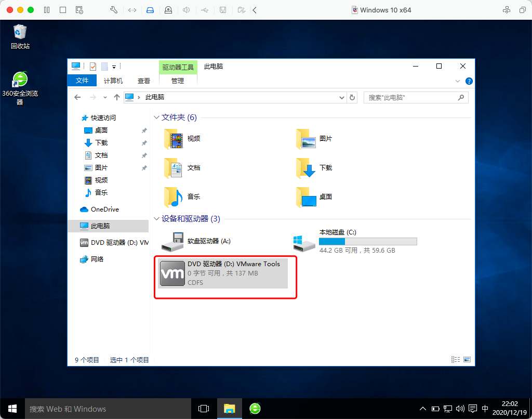The image size is (532, 419).
Task: Open the 回收站 desktop icon
Action: [x=19, y=30]
